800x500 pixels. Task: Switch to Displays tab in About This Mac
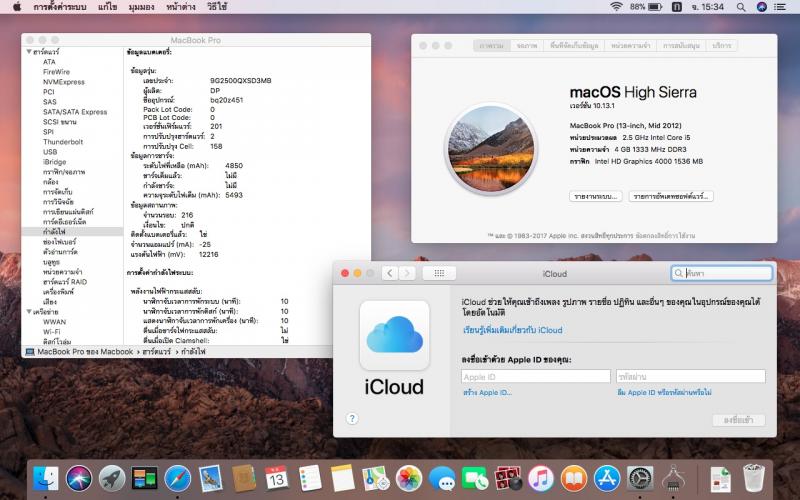tap(527, 45)
